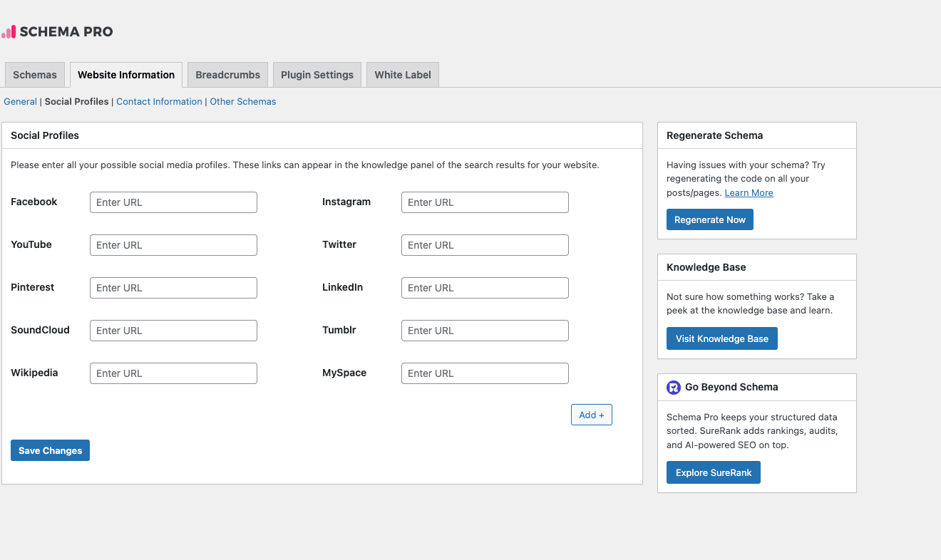Click the Instagram field label

[346, 202]
